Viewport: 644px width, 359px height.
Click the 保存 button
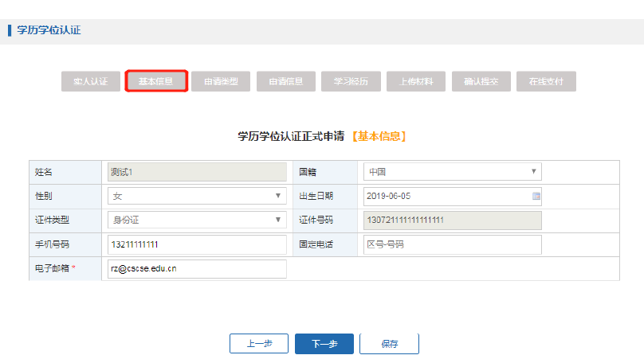click(x=389, y=344)
